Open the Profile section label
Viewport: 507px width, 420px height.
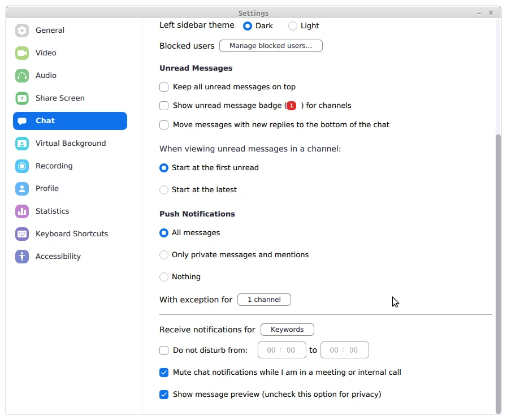point(47,189)
